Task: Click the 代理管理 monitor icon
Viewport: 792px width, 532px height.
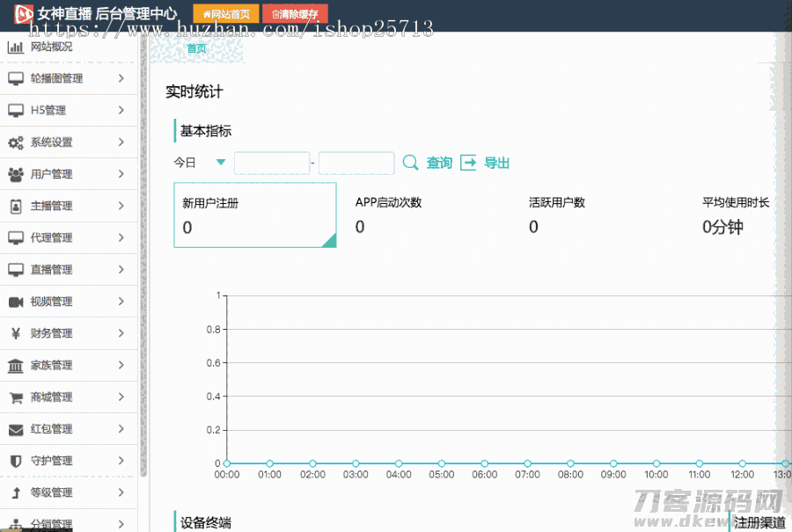Action: pos(16,237)
